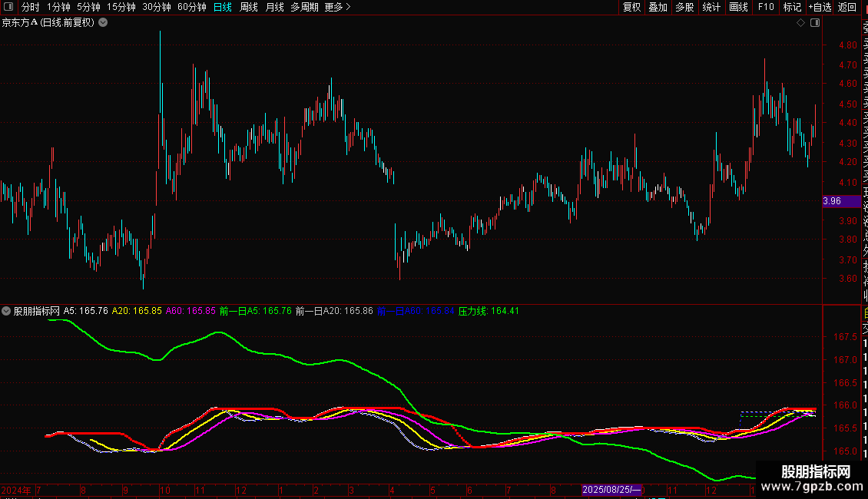Click the 前一日A5: 165.76 value
Image resolution: width=868 pixels, height=499 pixels.
point(255,311)
